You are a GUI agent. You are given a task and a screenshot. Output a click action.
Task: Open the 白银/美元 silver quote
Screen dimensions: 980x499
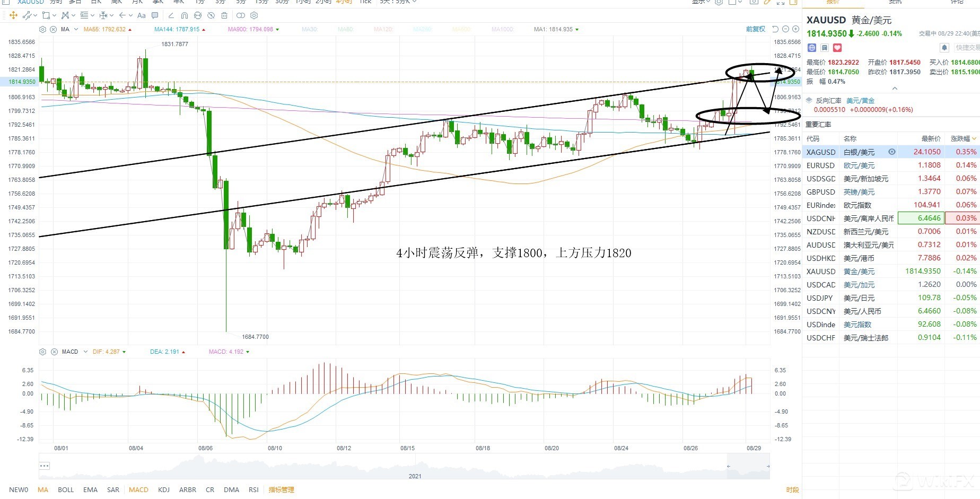(x=859, y=152)
